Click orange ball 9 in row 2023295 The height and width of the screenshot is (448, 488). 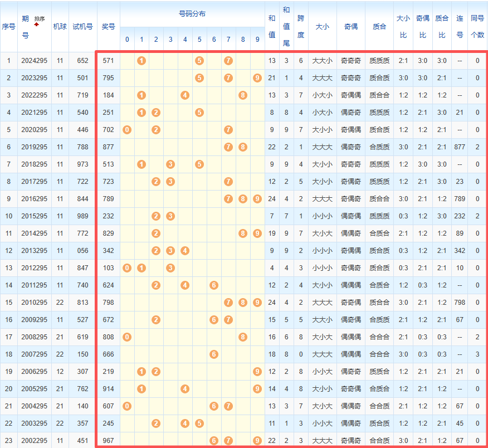(257, 78)
